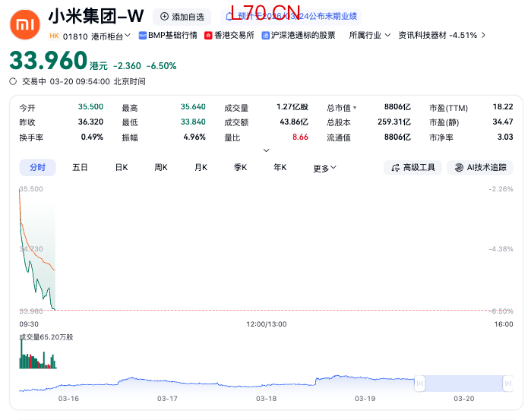Open the earnings date announcement link
Viewport: 531px width, 420px height.
pos(291,17)
